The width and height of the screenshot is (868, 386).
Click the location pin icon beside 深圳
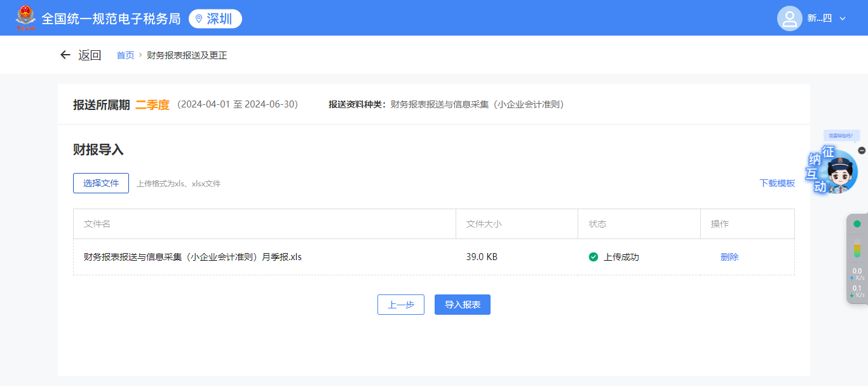199,19
